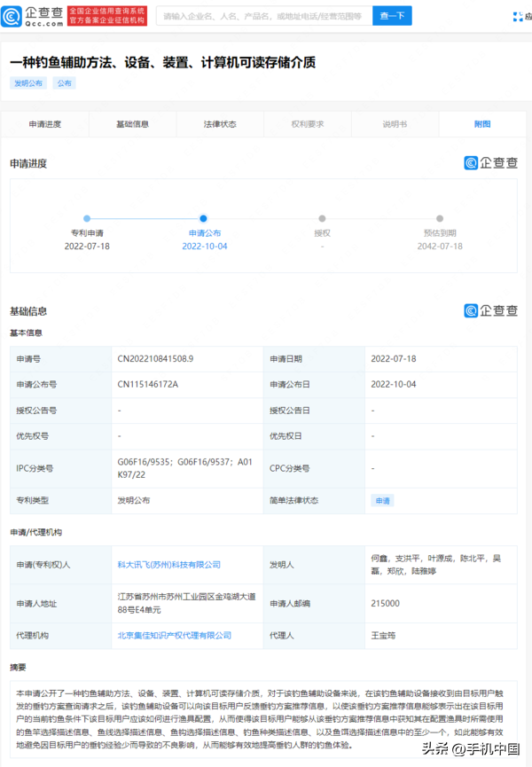Select the 基础信息 tab
Screen dimensions: 532x767
pyautogui.click(x=132, y=124)
